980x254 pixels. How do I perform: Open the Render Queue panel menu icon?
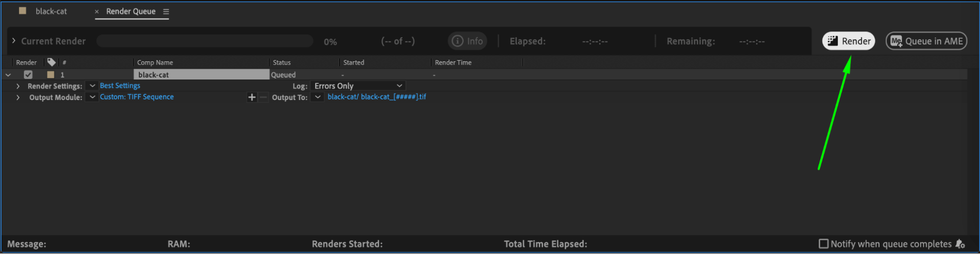coord(166,11)
